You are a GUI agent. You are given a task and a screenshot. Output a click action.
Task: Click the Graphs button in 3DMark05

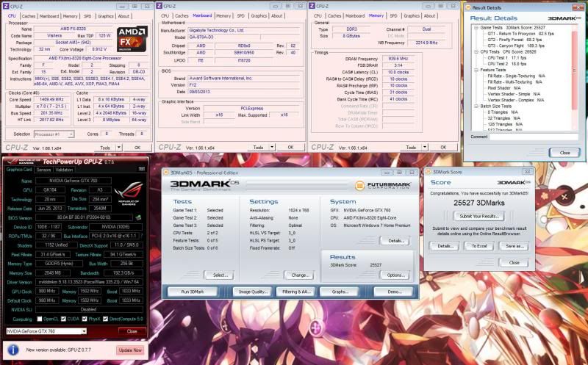pyautogui.click(x=340, y=292)
